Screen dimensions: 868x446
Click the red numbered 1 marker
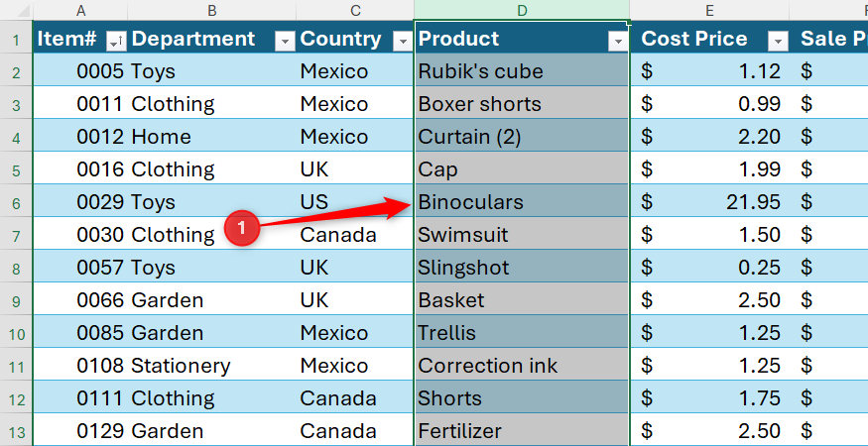pyautogui.click(x=242, y=227)
